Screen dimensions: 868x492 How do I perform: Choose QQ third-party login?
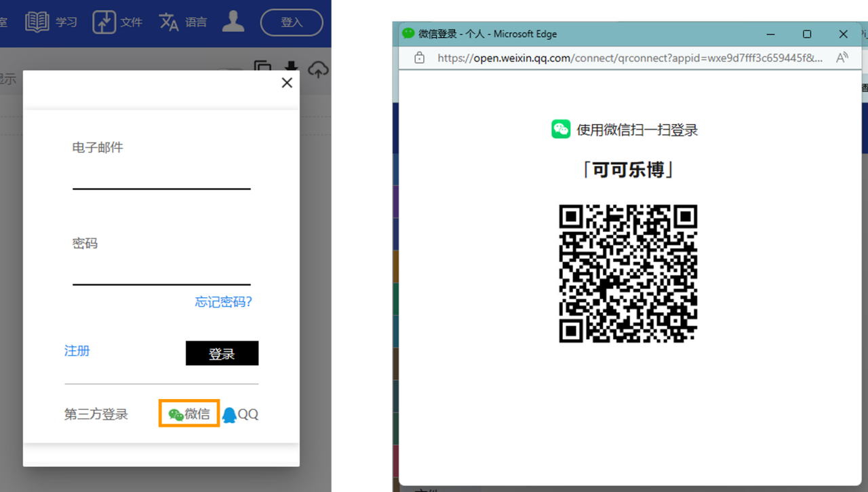(241, 414)
